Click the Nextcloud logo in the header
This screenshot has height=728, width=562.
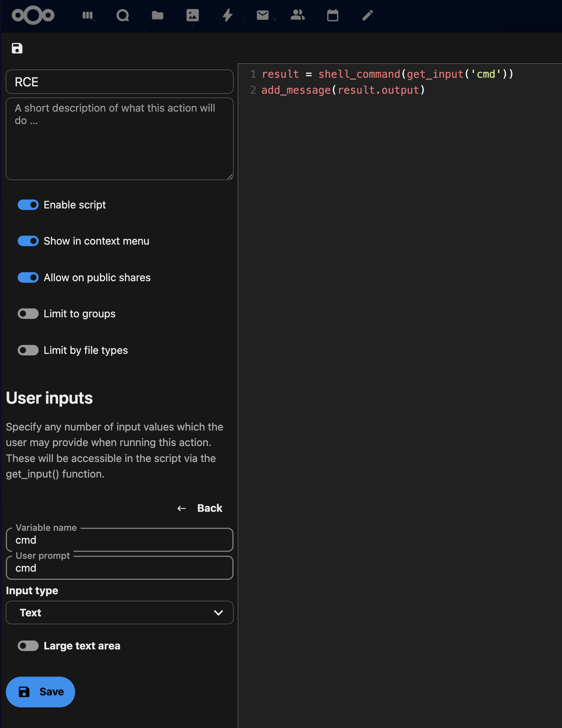click(33, 16)
